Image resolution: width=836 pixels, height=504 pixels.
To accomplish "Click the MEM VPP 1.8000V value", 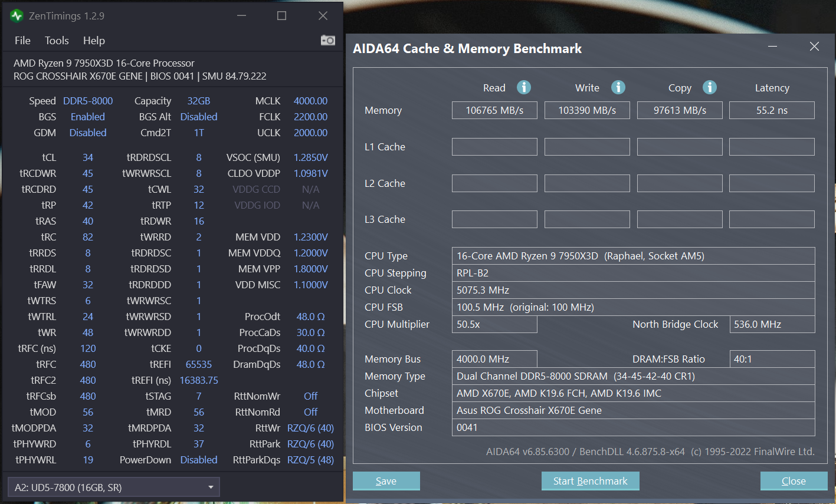I will tap(310, 269).
